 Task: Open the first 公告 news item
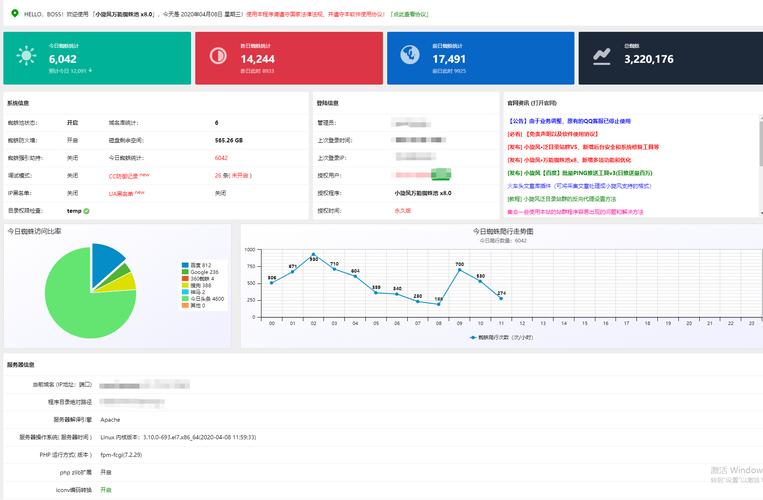coord(569,121)
